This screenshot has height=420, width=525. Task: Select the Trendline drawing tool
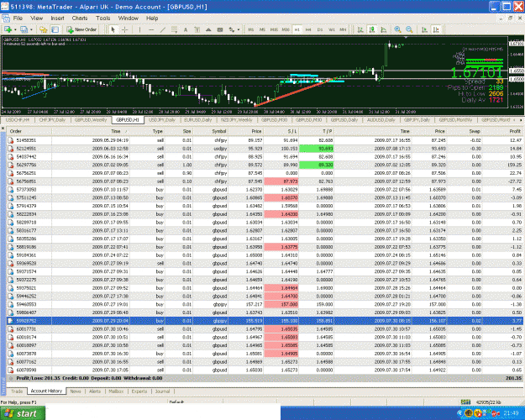click(163, 29)
